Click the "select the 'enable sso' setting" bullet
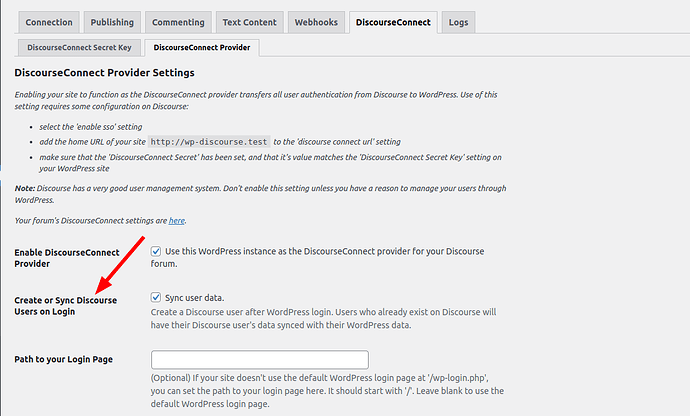Viewport: 690px width, 416px height. (x=91, y=127)
